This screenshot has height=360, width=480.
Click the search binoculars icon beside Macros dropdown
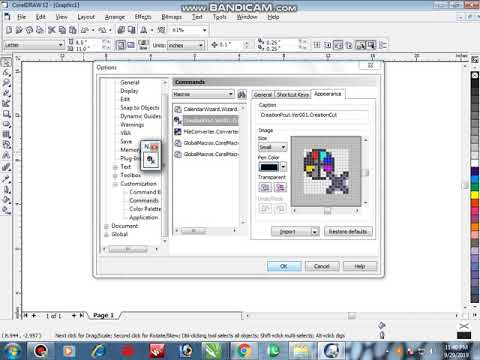[242, 94]
